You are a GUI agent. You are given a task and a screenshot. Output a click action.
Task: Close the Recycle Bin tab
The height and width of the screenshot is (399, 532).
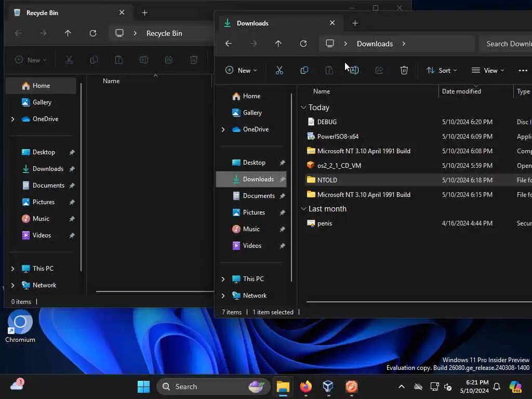coord(122,12)
